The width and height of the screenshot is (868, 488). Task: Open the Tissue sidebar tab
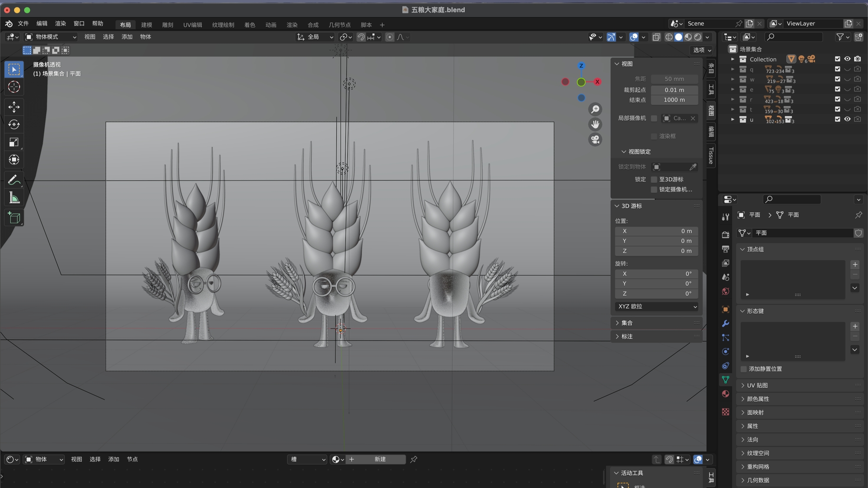pos(711,156)
